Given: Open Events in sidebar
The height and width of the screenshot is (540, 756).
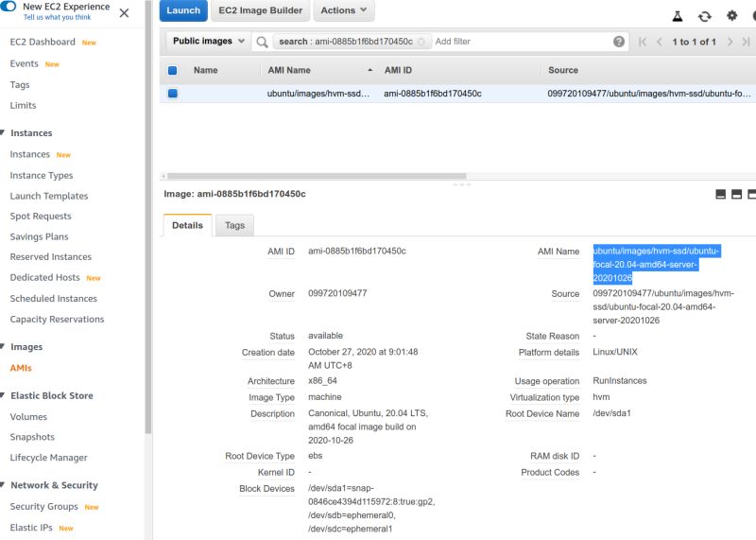Looking at the screenshot, I should click(x=24, y=63).
